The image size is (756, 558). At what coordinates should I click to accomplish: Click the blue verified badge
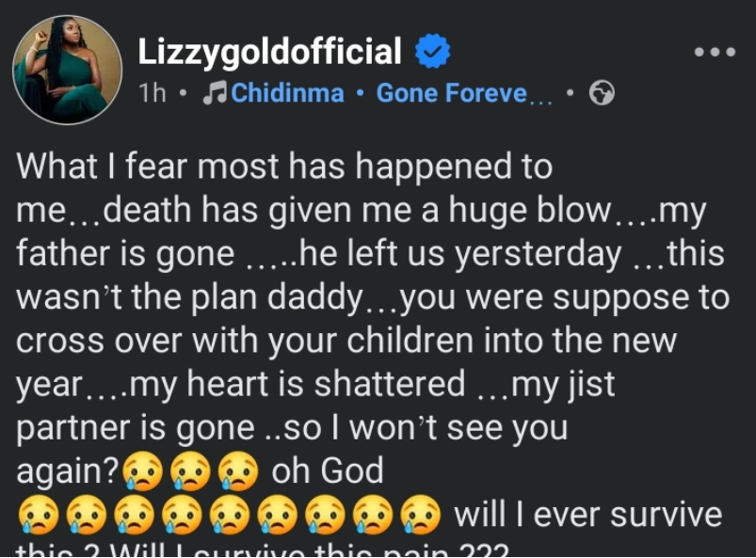tap(432, 52)
